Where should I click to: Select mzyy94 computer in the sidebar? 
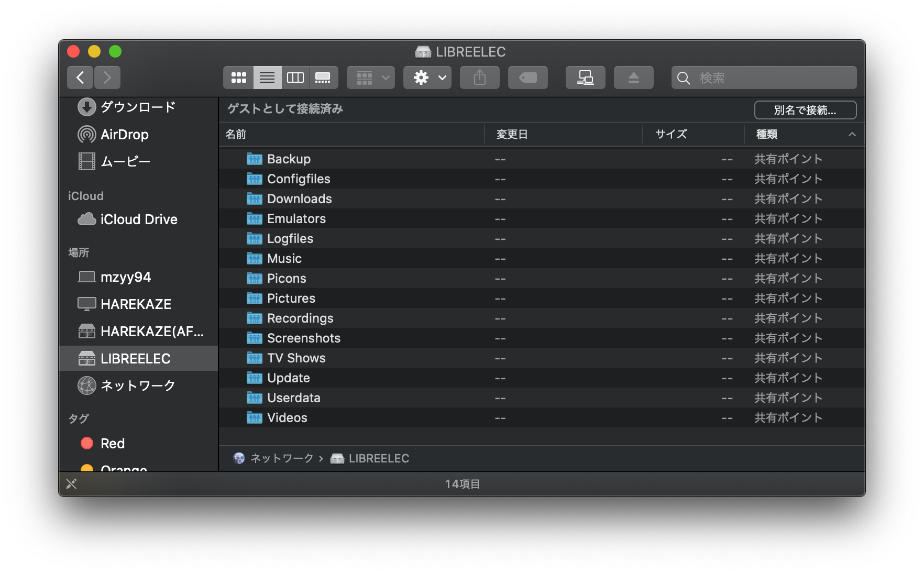click(x=139, y=277)
